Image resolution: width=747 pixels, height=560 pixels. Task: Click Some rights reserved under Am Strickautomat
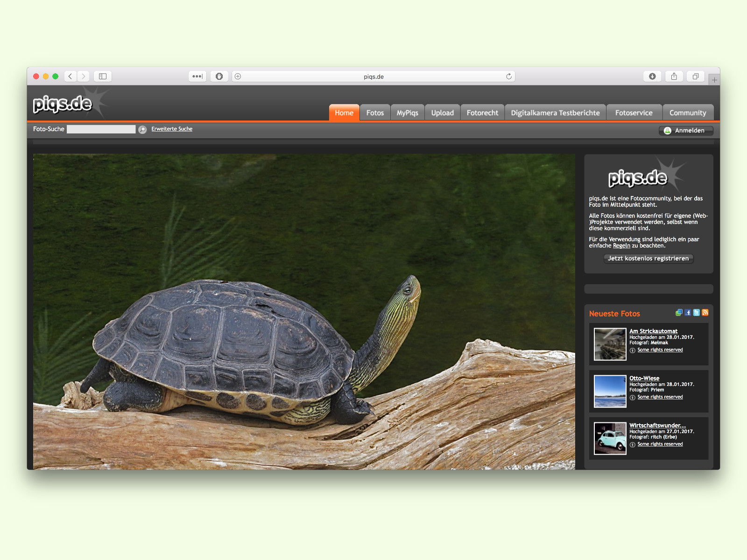point(660,350)
